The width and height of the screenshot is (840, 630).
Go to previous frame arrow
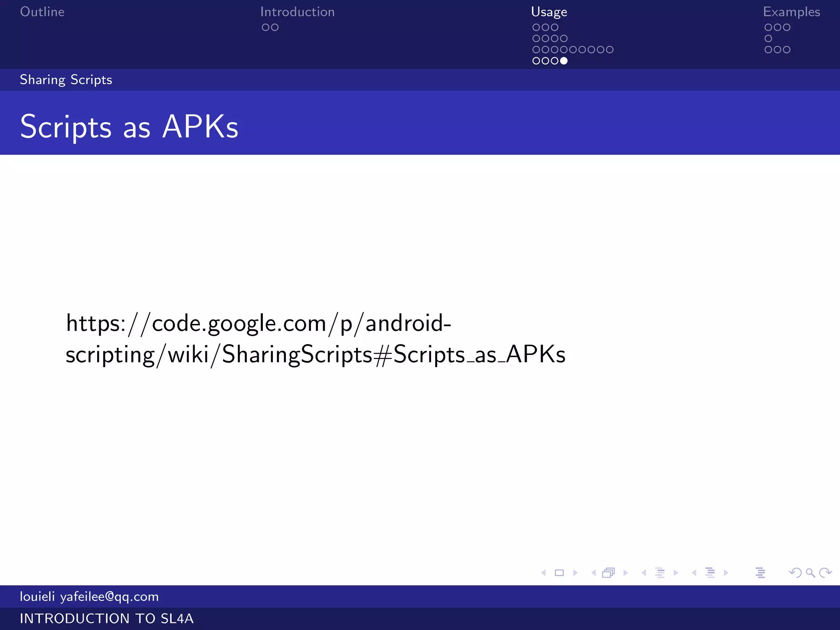point(593,573)
